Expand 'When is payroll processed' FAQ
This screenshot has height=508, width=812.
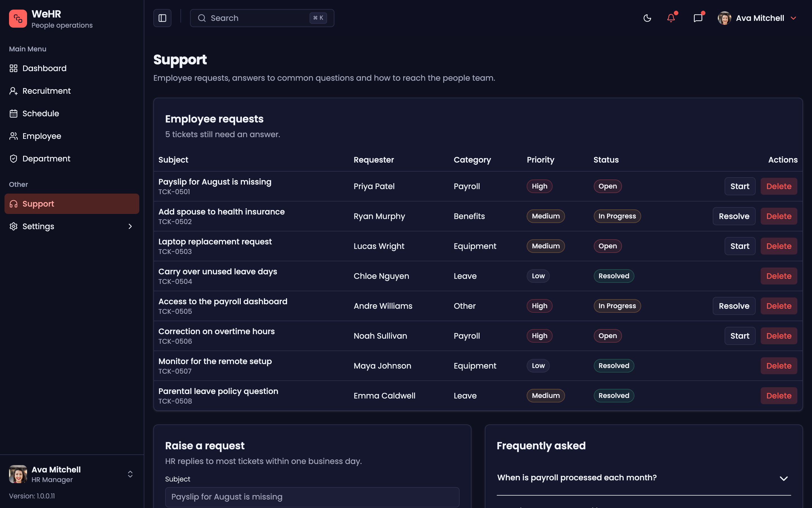point(644,478)
